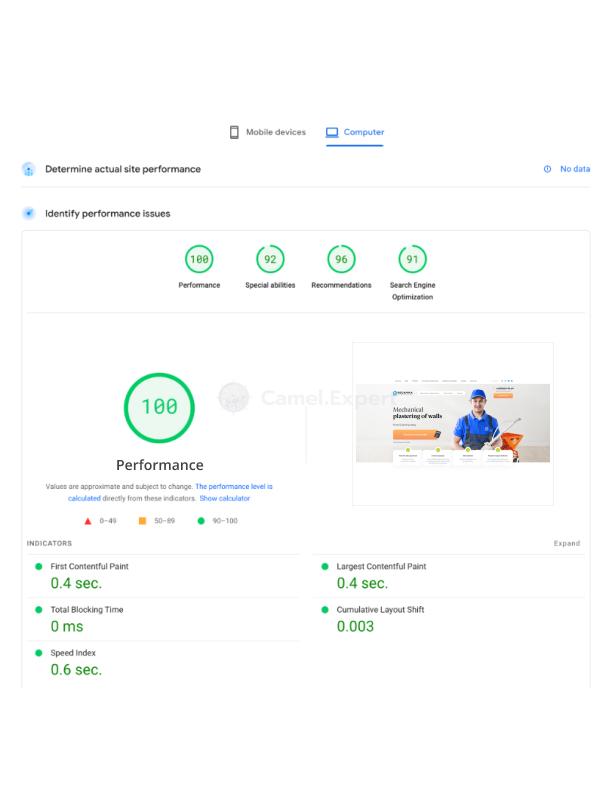612x796 pixels.
Task: Click the computer laptop icon
Action: click(x=332, y=132)
